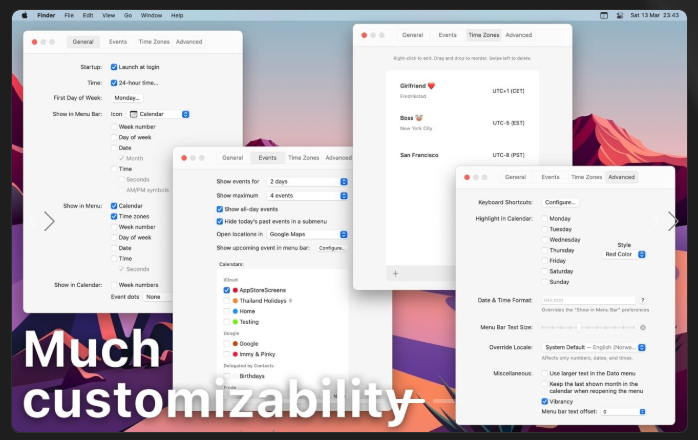Enable the Birthdays calendar checkbox

227,376
